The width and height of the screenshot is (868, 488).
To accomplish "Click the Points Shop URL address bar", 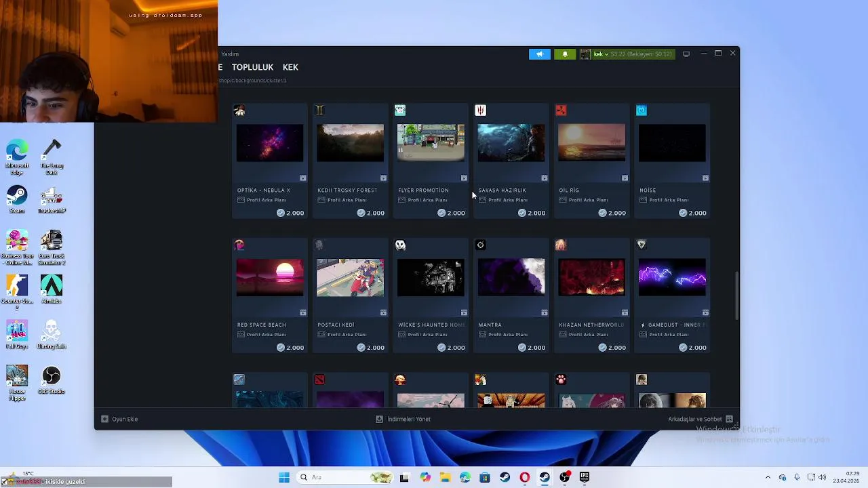I will 252,81.
